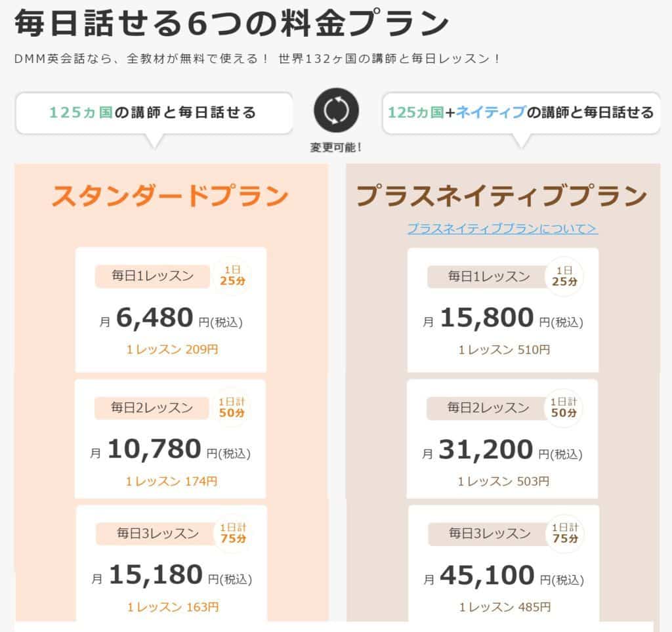Select the 125ヵ国+ネイティブ speech bubble
672x632 pixels.
[x=521, y=113]
